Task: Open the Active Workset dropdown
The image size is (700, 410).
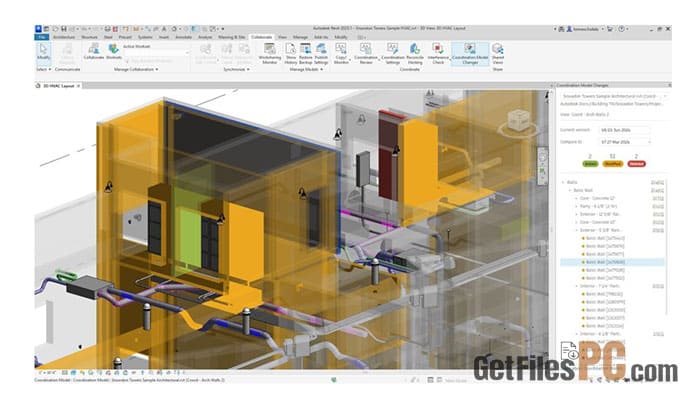Action: click(x=156, y=53)
